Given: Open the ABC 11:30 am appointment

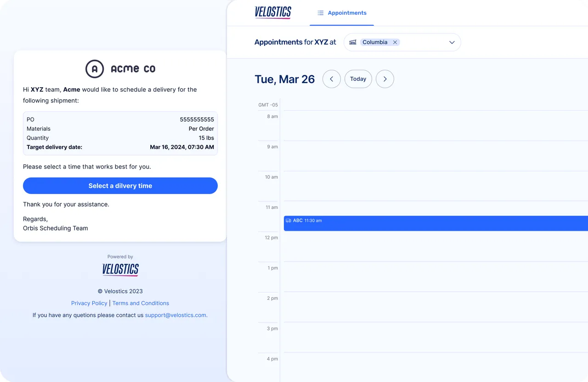Looking at the screenshot, I should coord(436,223).
